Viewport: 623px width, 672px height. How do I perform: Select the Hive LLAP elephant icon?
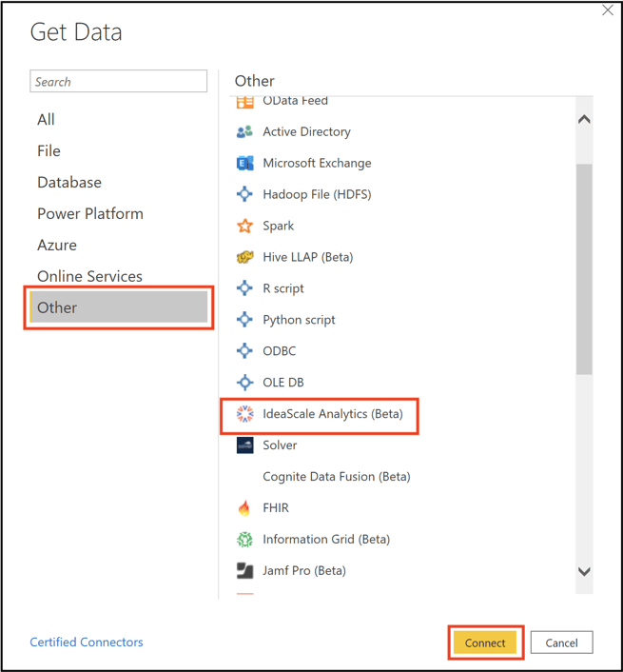(x=244, y=257)
